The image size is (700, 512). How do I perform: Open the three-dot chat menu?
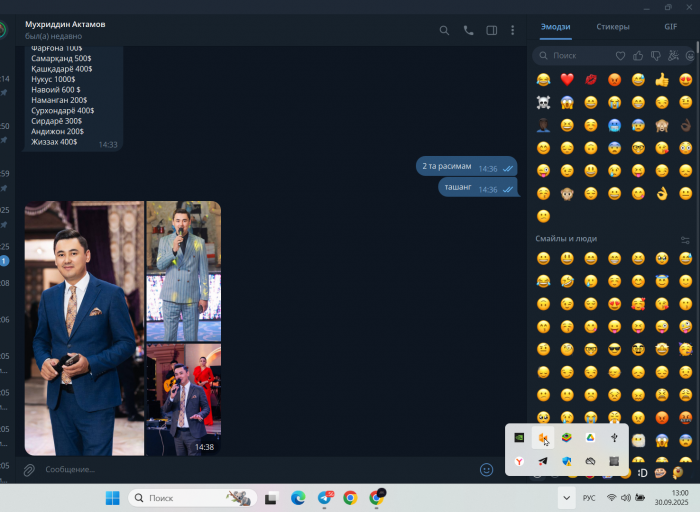512,30
